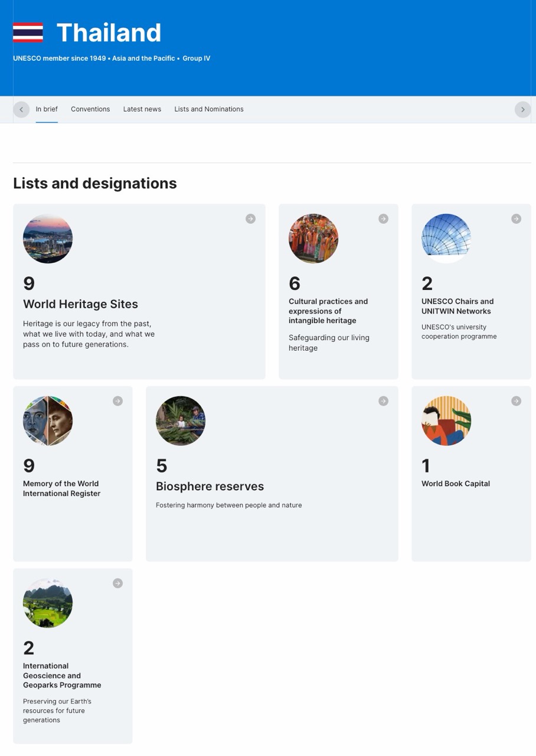Open the World Heritage Sites link
The height and width of the screenshot is (756, 536).
point(80,304)
